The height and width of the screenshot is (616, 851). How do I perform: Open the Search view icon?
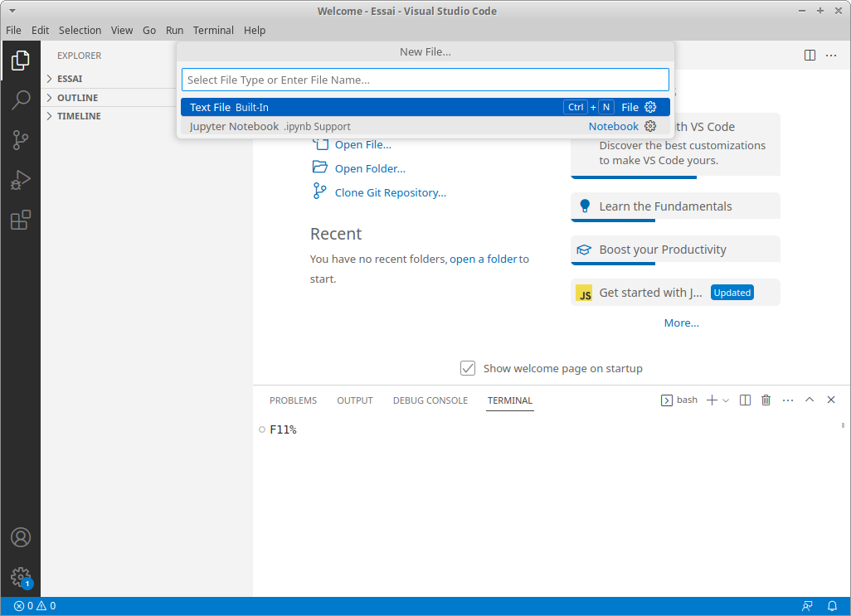point(20,100)
